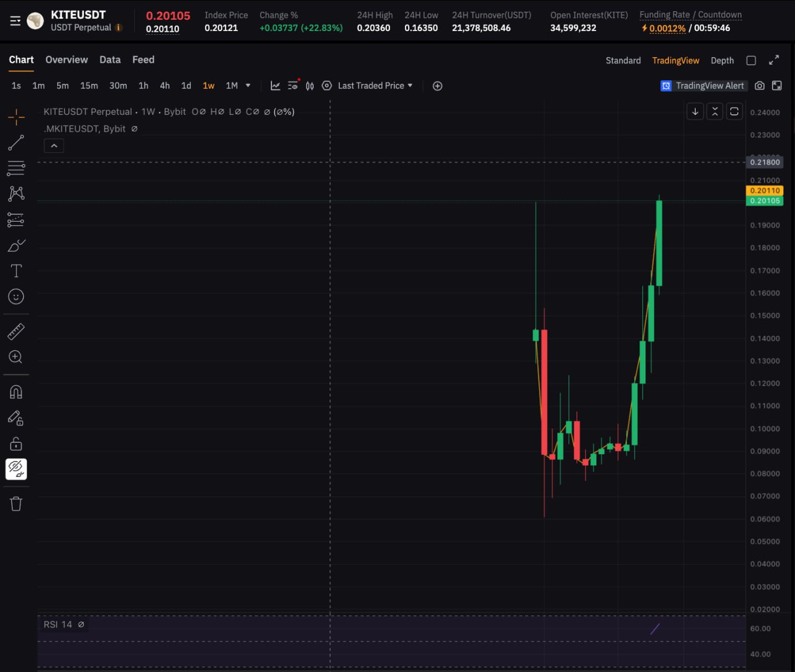
Task: Activate the ruler measure tool
Action: pos(16,332)
